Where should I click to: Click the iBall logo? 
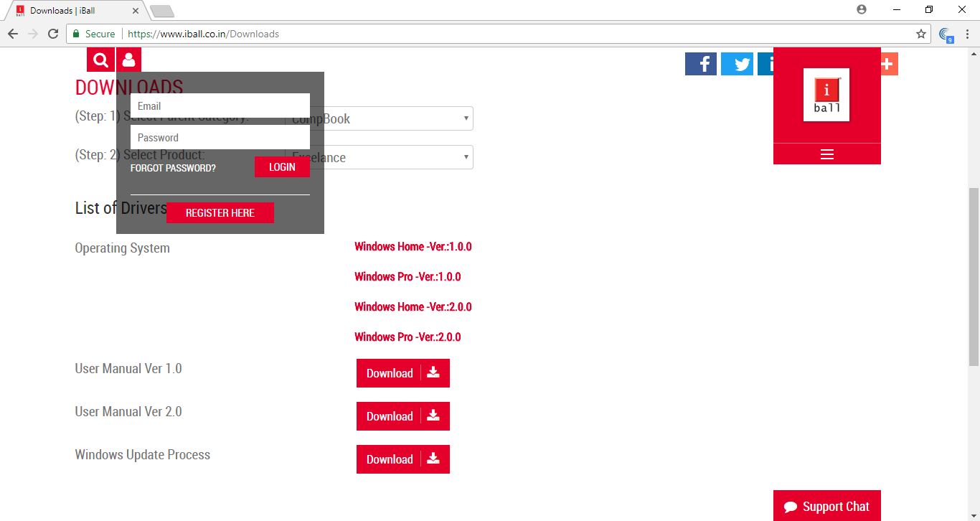pyautogui.click(x=826, y=95)
